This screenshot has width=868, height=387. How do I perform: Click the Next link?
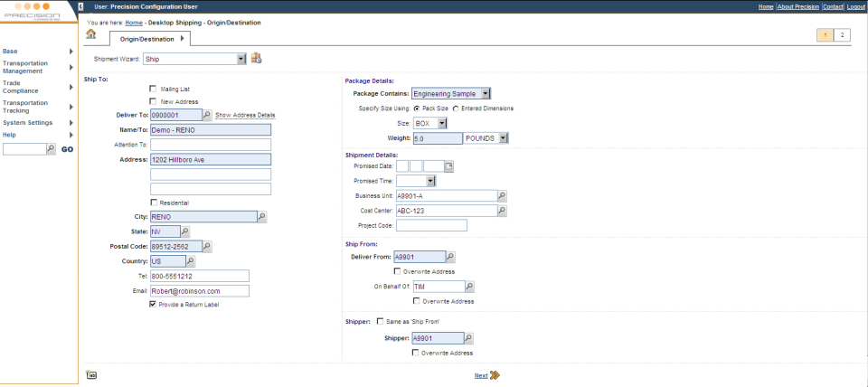point(481,375)
